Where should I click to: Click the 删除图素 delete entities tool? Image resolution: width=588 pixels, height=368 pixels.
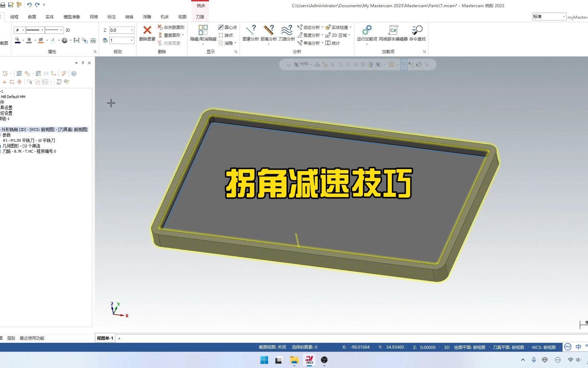(x=147, y=33)
